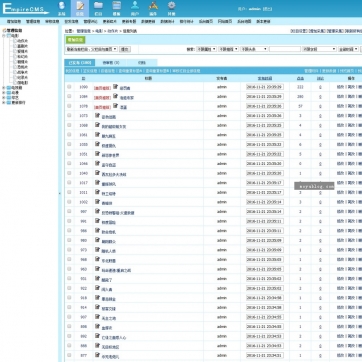The height and width of the screenshot is (362, 362).
Task: Tick the checkbox for row ID 1002
Action: coord(69,202)
